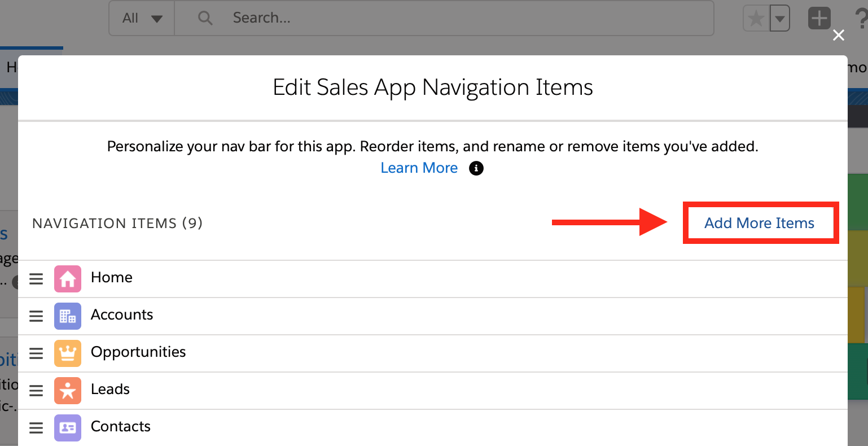This screenshot has height=446, width=868.
Task: Click the drag handle for Home
Action: point(36,278)
